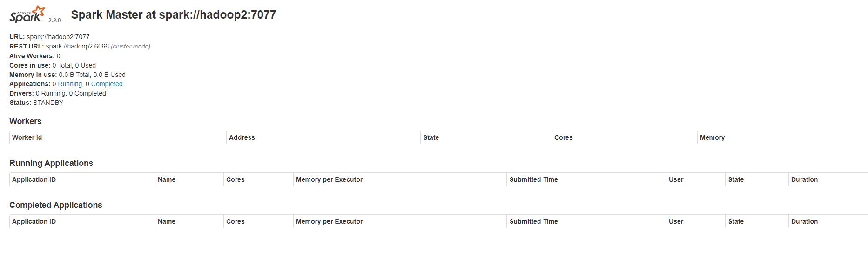Sort workers by Memory column
The height and width of the screenshot is (268, 868).
712,137
